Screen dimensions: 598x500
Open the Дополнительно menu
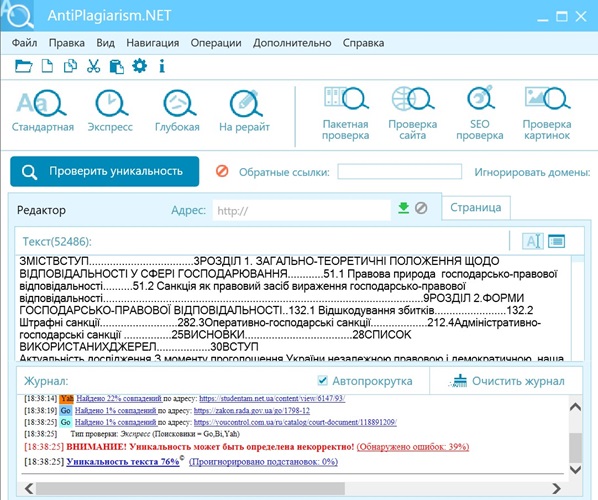tap(292, 43)
